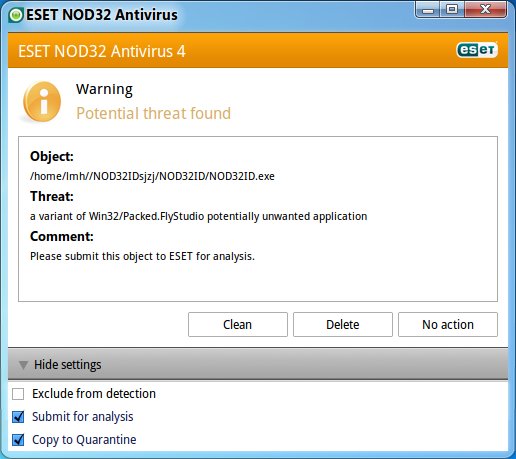The height and width of the screenshot is (459, 516).
Task: Click the orange info warning icon
Action: coord(42,102)
